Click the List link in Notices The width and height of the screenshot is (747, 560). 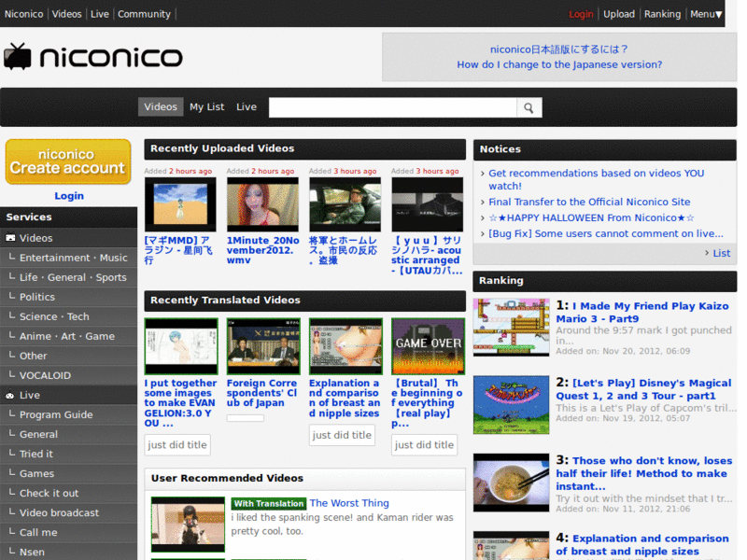pyautogui.click(x=721, y=253)
